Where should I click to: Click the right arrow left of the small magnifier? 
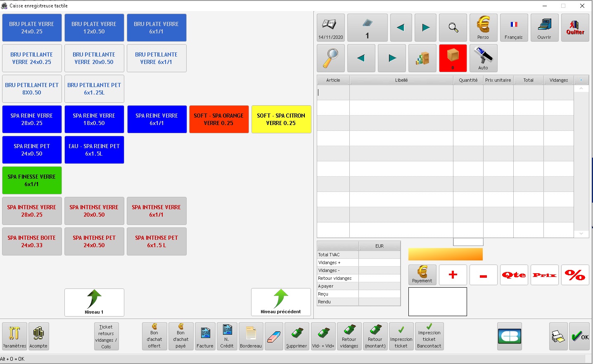(425, 28)
